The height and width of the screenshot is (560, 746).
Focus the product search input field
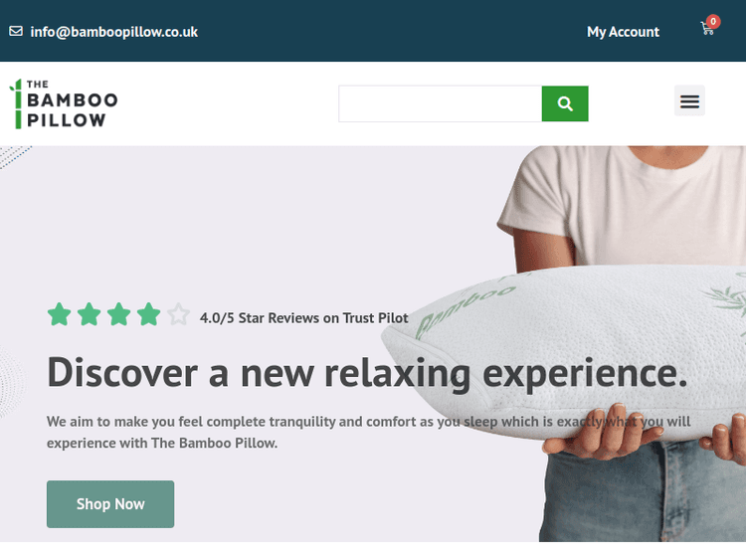(x=440, y=103)
